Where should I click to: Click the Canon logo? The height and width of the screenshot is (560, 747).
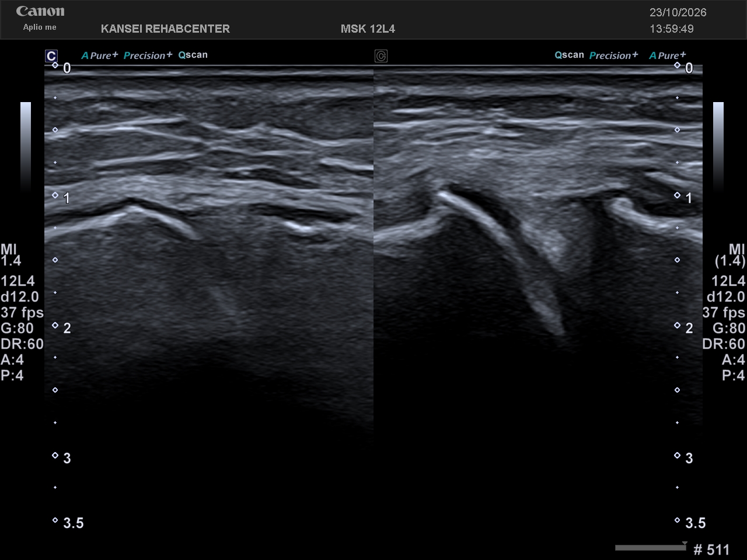(40, 11)
